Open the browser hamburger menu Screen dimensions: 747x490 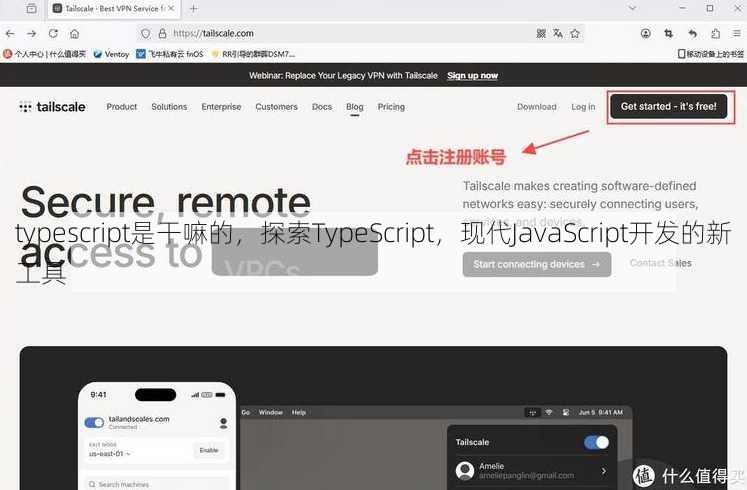click(737, 33)
